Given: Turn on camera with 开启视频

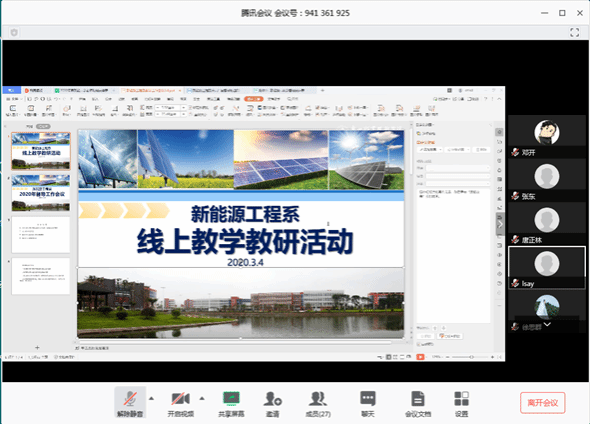Looking at the screenshot, I should (x=181, y=403).
